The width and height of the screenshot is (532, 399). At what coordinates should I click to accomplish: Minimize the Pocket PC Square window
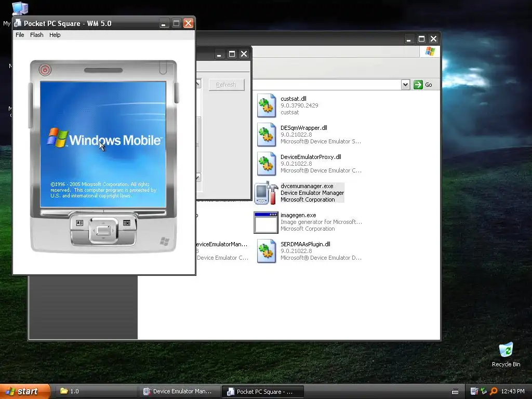click(x=164, y=23)
